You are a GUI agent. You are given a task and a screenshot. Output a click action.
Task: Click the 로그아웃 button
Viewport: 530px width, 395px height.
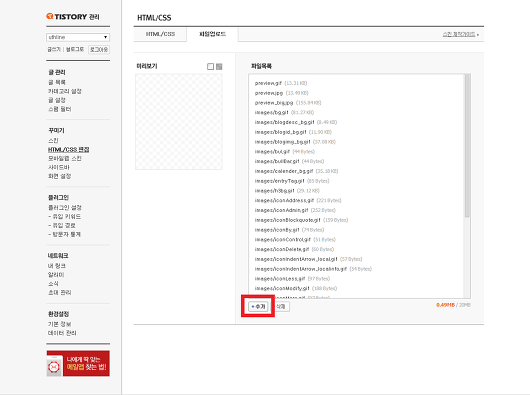99,50
